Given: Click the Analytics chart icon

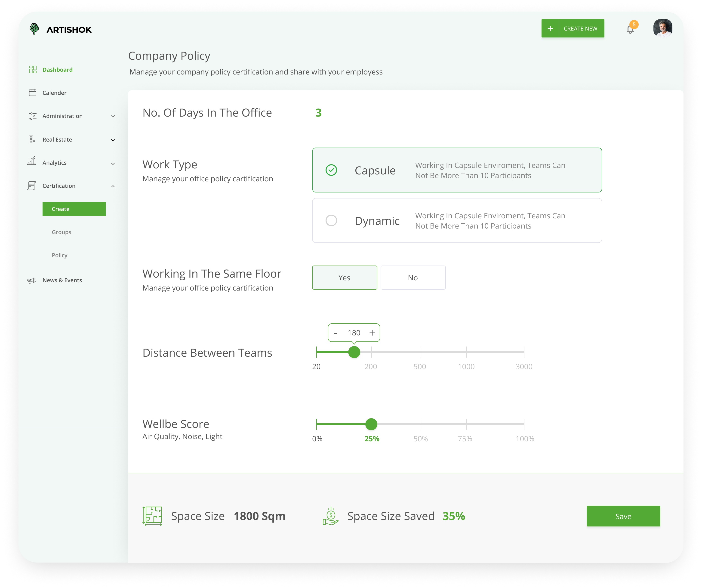Looking at the screenshot, I should (31, 161).
